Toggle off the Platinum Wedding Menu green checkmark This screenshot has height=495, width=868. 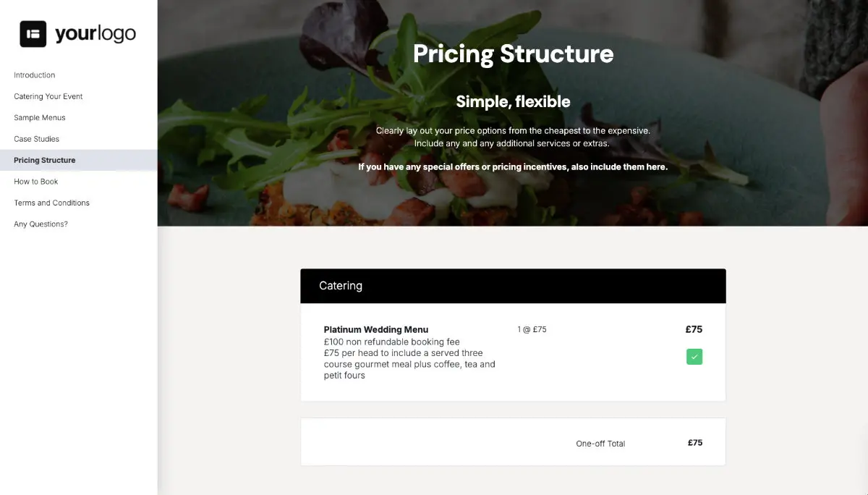pyautogui.click(x=694, y=356)
